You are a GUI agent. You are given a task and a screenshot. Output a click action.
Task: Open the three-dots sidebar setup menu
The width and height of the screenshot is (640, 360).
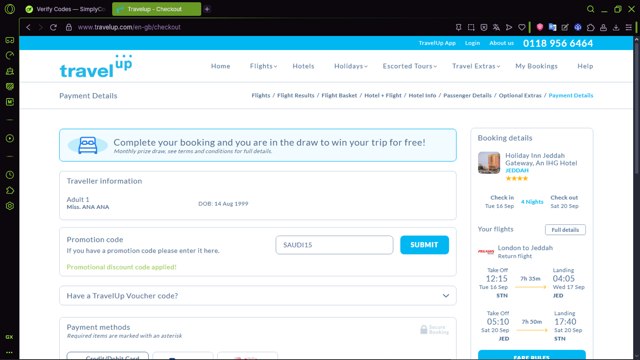9,352
